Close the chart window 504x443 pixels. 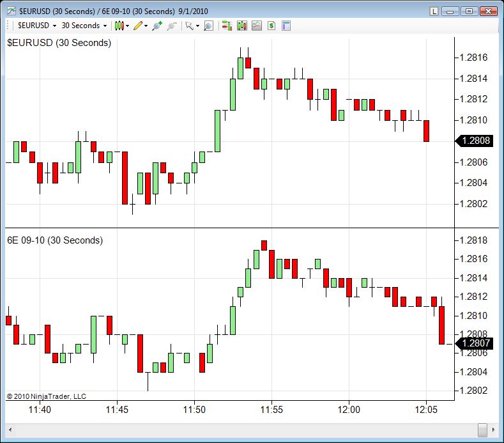point(489,12)
